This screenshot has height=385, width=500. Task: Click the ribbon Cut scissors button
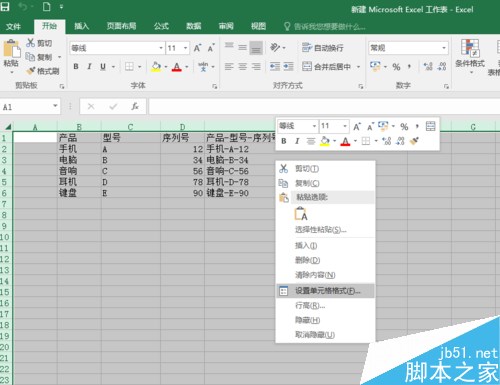[x=39, y=43]
